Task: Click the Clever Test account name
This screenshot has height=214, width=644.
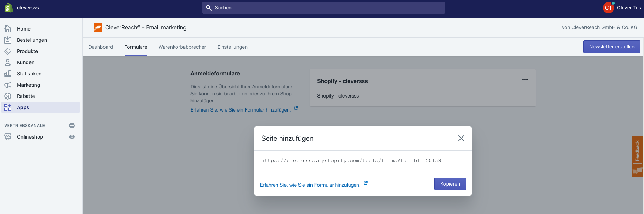Action: tap(630, 8)
